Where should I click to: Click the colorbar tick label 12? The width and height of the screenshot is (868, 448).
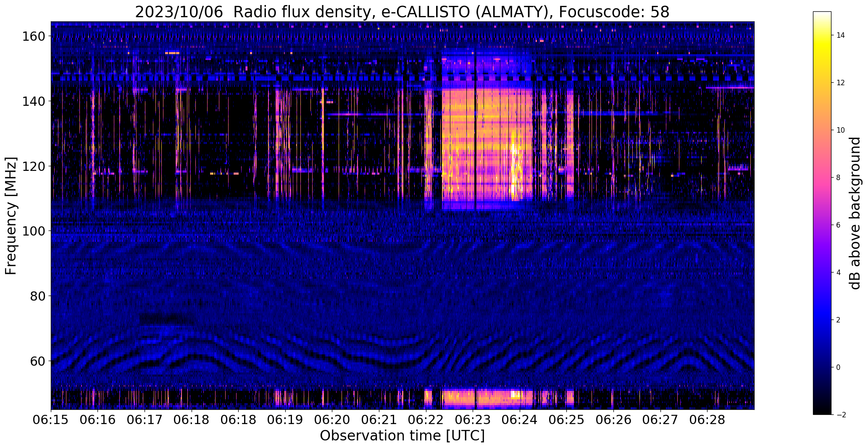841,83
